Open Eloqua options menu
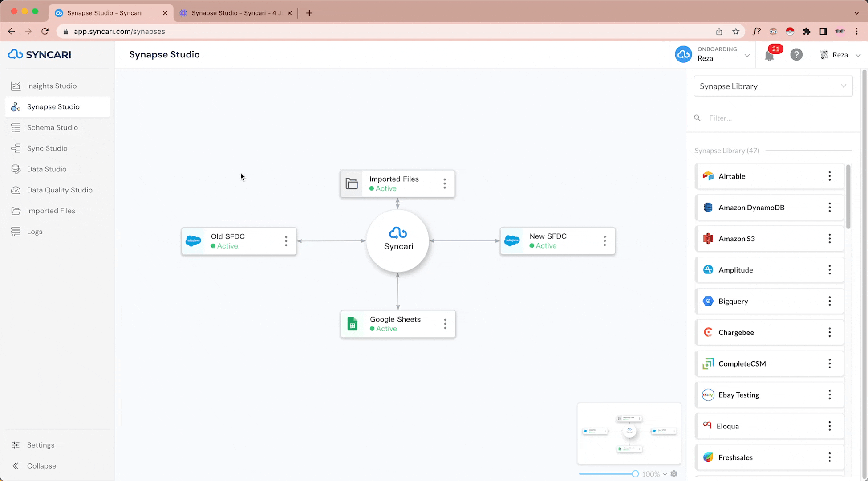Image resolution: width=868 pixels, height=481 pixels. click(x=829, y=426)
